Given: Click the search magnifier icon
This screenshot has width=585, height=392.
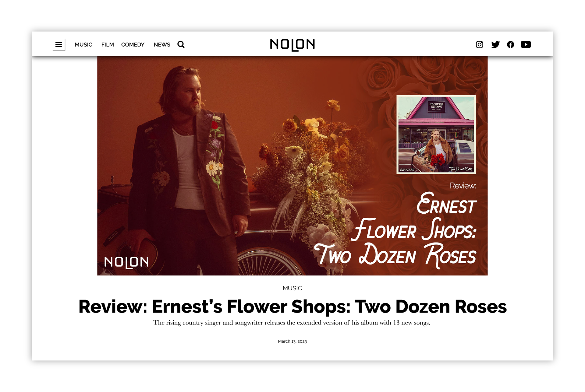Looking at the screenshot, I should point(181,45).
